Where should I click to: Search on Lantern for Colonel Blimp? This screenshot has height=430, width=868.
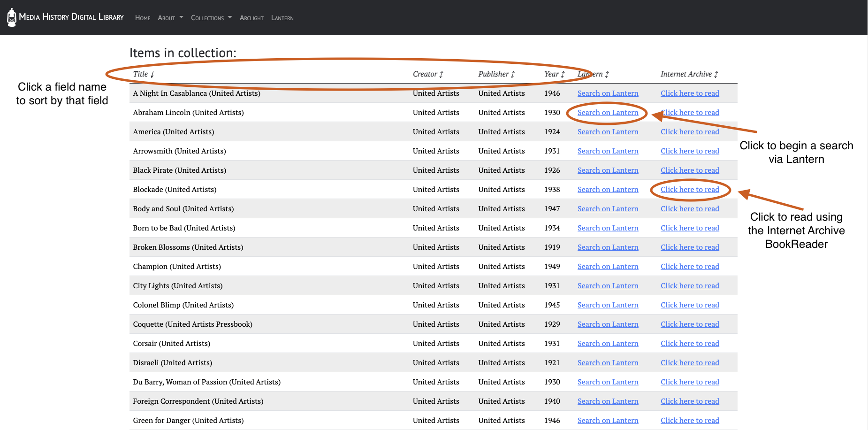[608, 305]
